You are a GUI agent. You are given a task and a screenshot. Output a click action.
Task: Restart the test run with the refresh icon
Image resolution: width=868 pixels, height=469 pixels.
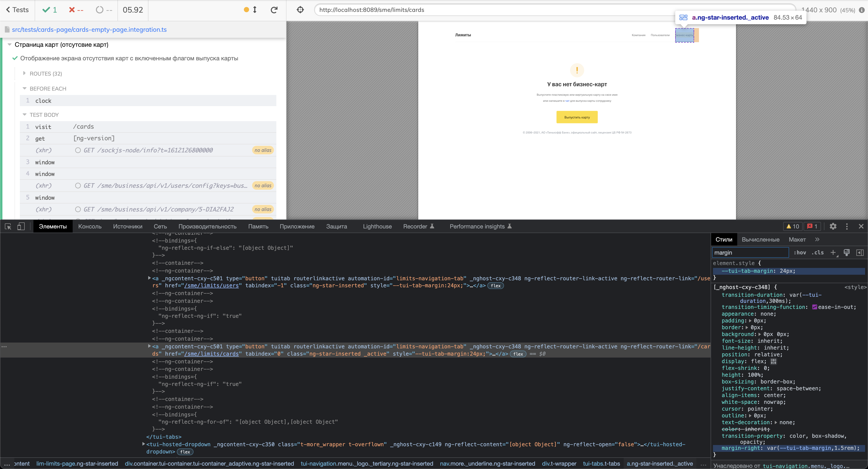[274, 10]
